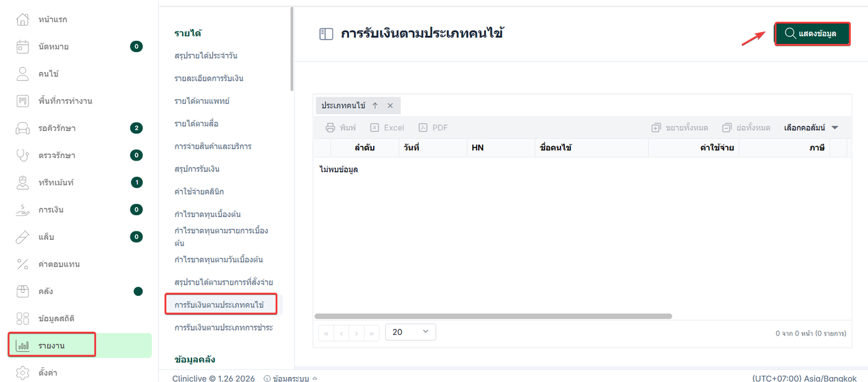Screen dimensions: 868x382
Task: Click the แสดงข้อมูล search button
Action: coord(812,33)
